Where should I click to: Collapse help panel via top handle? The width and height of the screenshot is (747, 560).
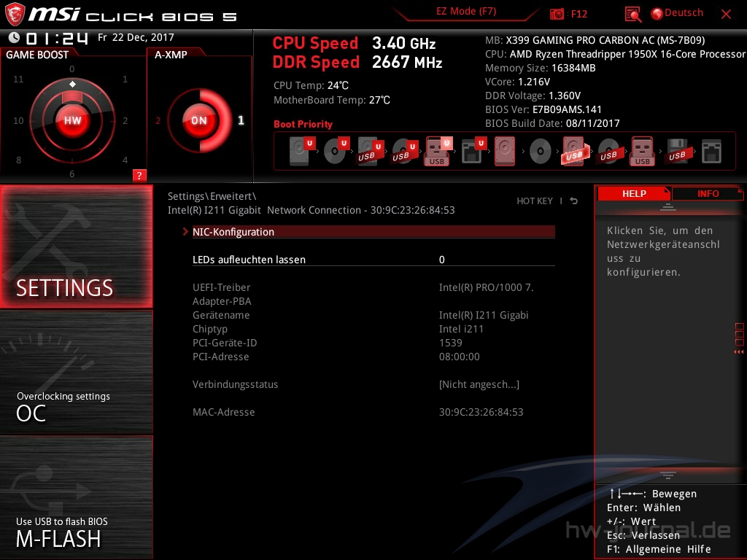[x=668, y=207]
